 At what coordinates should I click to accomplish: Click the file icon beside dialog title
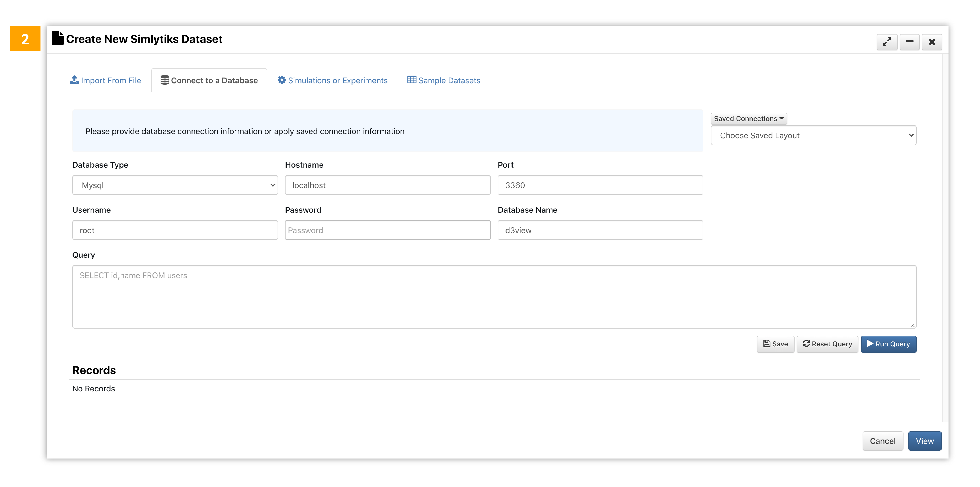(x=57, y=38)
